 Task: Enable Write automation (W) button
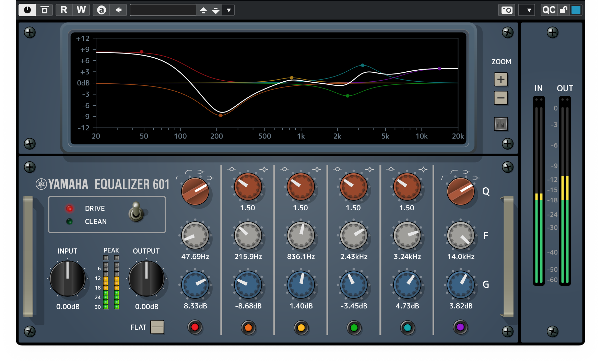(x=81, y=10)
